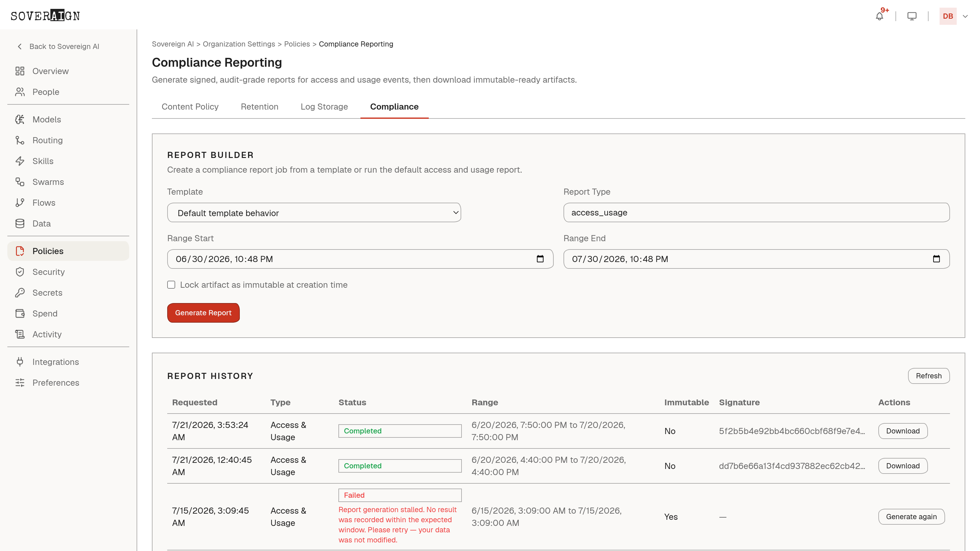This screenshot has height=551, width=980.
Task: Download the 7/21/2026 12:40:45 AM report
Action: point(903,466)
